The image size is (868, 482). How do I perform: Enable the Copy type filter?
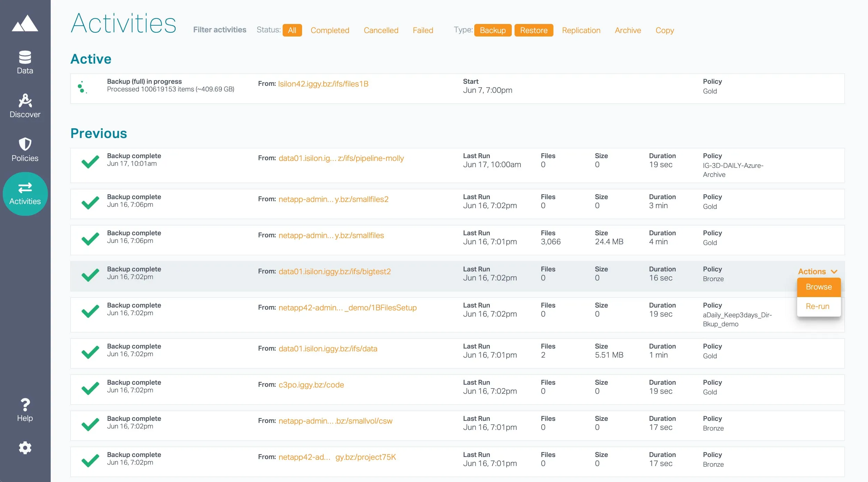point(665,30)
